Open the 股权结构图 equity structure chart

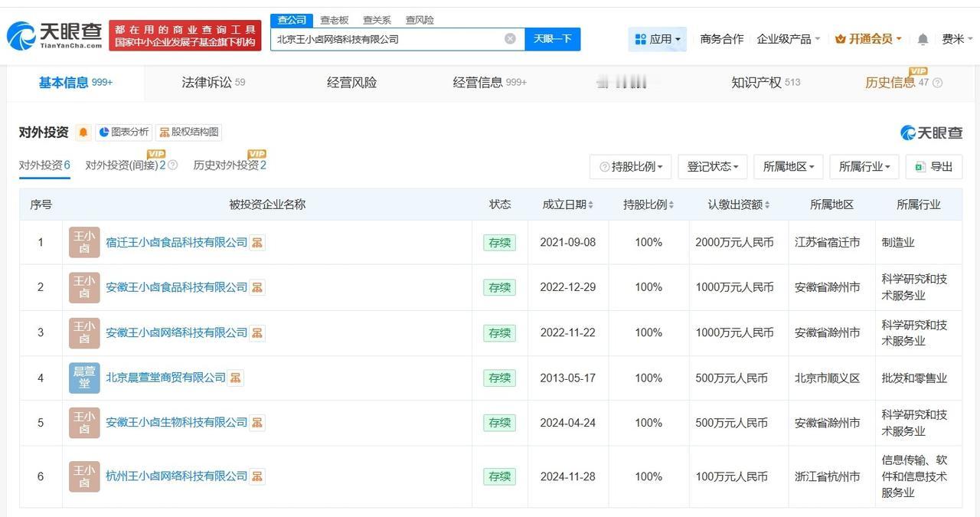tap(188, 132)
